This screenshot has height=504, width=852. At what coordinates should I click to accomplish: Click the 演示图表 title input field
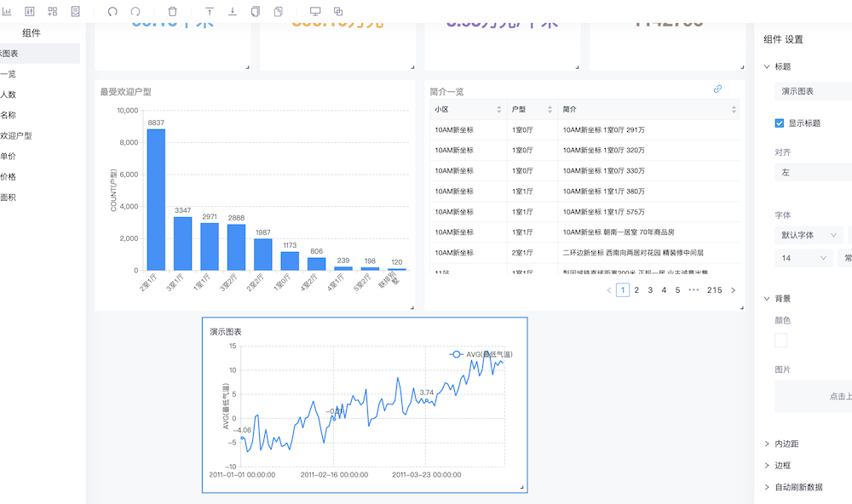pos(814,91)
